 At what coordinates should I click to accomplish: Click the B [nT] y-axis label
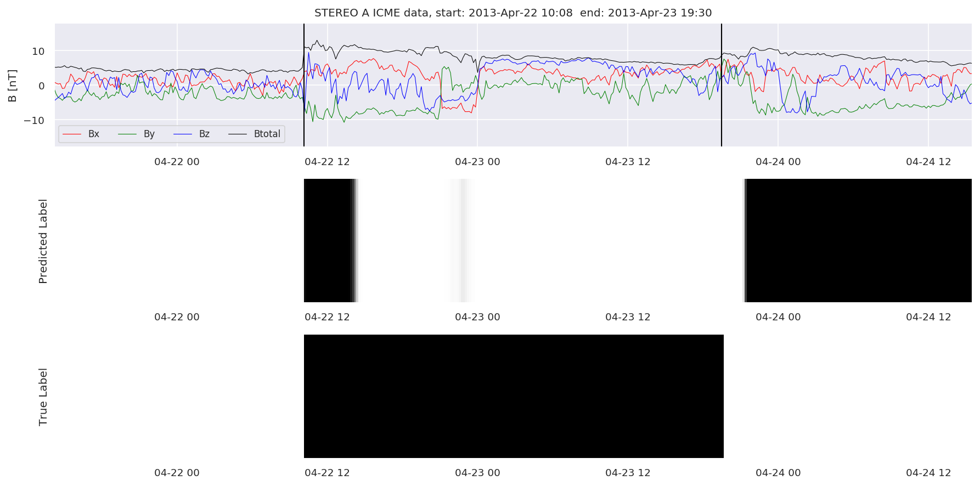tap(12, 85)
